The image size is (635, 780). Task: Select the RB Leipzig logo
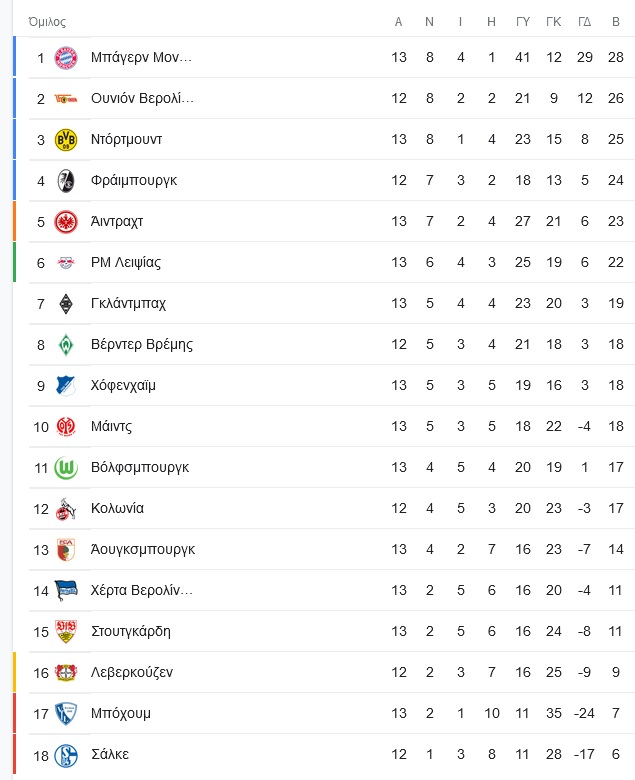(x=66, y=263)
